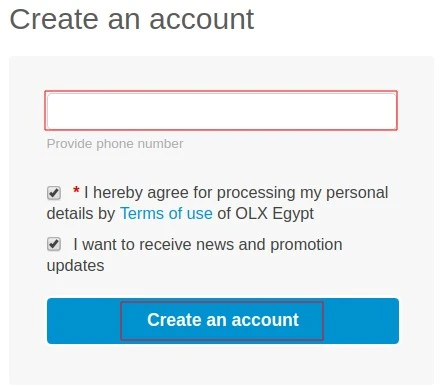Click the word 'account' in the page heading
Viewport: 446px width, 387px height.
[x=202, y=20]
